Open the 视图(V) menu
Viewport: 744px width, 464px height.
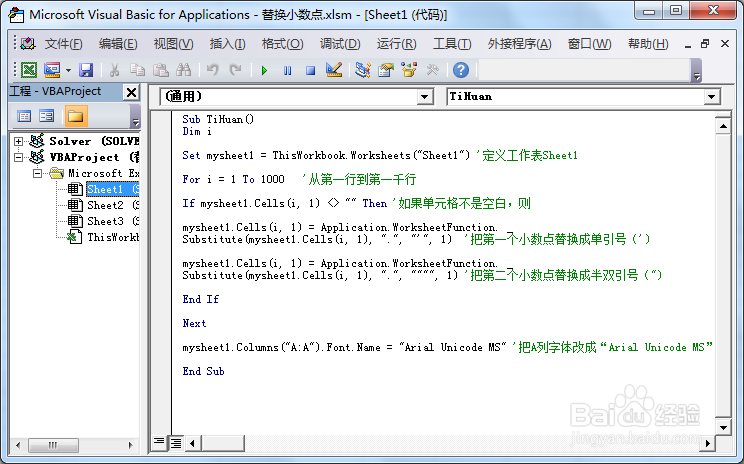pos(173,44)
